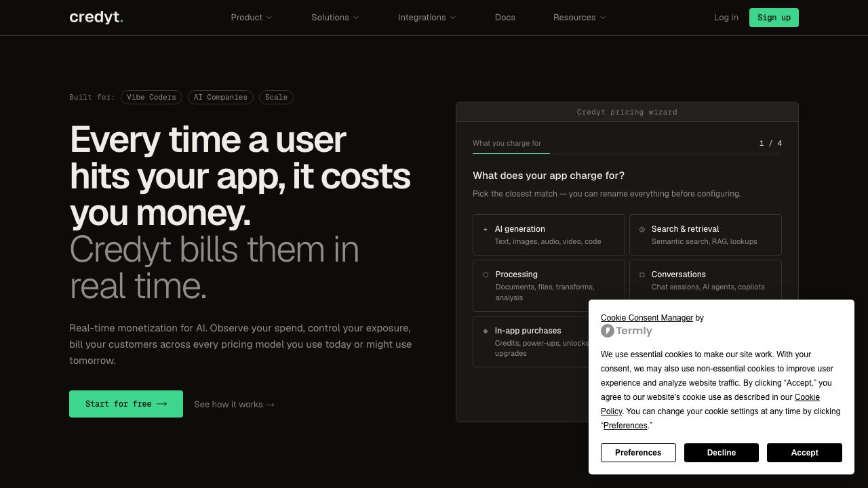The width and height of the screenshot is (868, 488).
Task: Click the '1 / 4' step counter
Action: tap(771, 143)
